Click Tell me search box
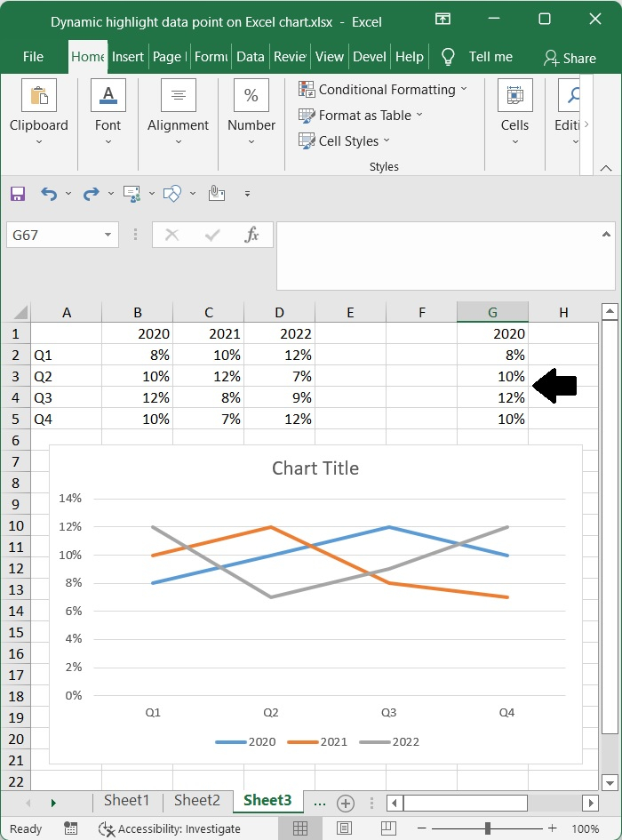 pos(490,57)
